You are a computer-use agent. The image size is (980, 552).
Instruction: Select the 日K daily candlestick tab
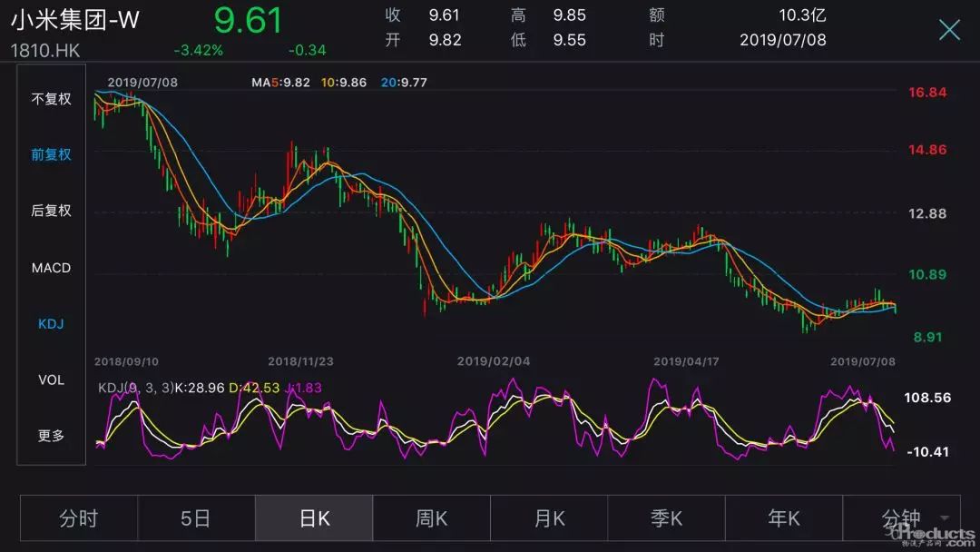pyautogui.click(x=314, y=518)
